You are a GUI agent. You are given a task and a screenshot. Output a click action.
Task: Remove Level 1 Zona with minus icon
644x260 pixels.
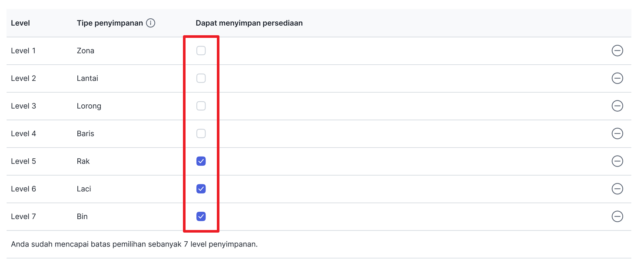click(617, 51)
